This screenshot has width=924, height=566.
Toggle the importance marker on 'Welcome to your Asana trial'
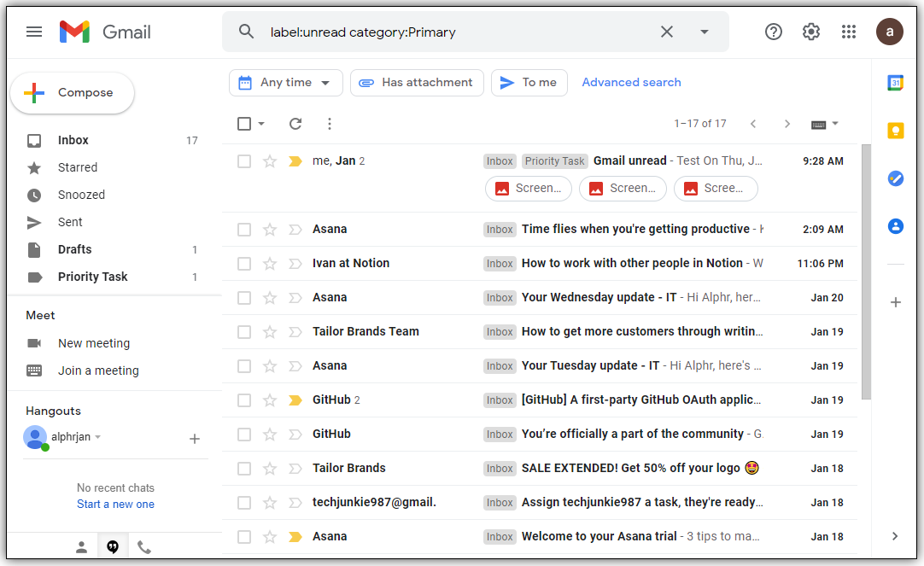295,537
